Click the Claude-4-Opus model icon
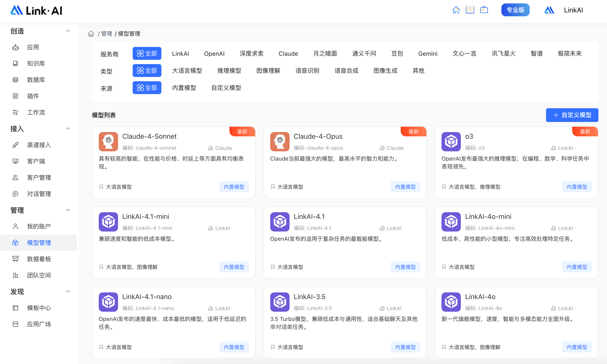Image resolution: width=607 pixels, height=364 pixels. [x=280, y=142]
